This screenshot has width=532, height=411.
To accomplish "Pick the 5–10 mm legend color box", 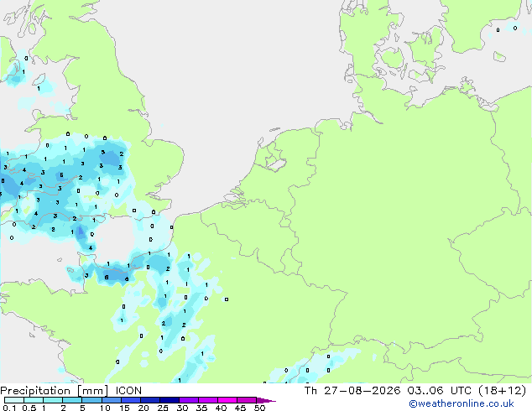I will pyautogui.click(x=91, y=400).
